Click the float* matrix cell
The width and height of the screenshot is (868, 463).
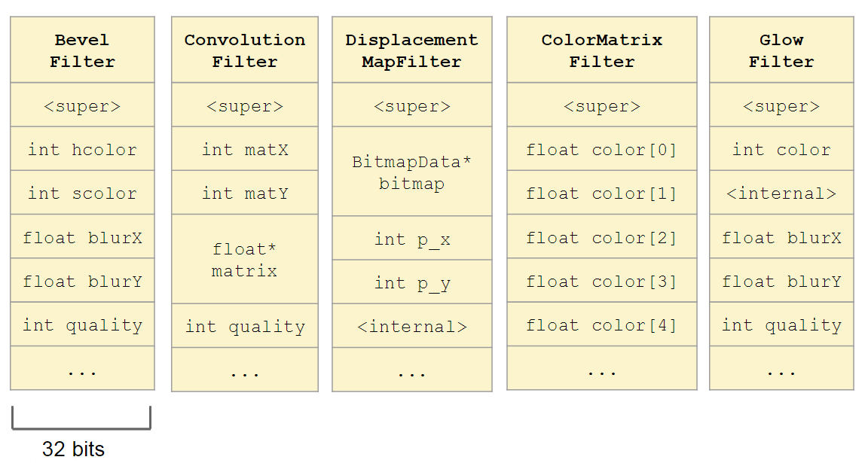click(245, 260)
